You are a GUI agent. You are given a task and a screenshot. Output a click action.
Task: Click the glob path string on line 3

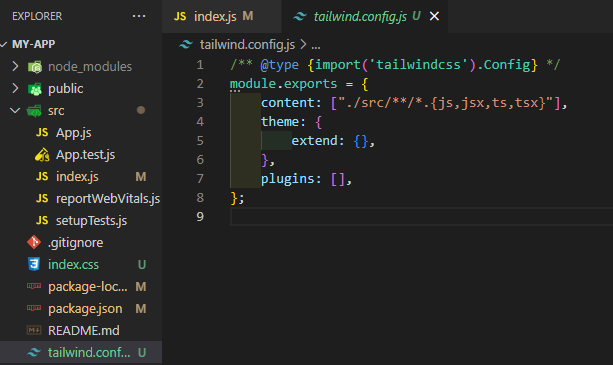[446, 103]
